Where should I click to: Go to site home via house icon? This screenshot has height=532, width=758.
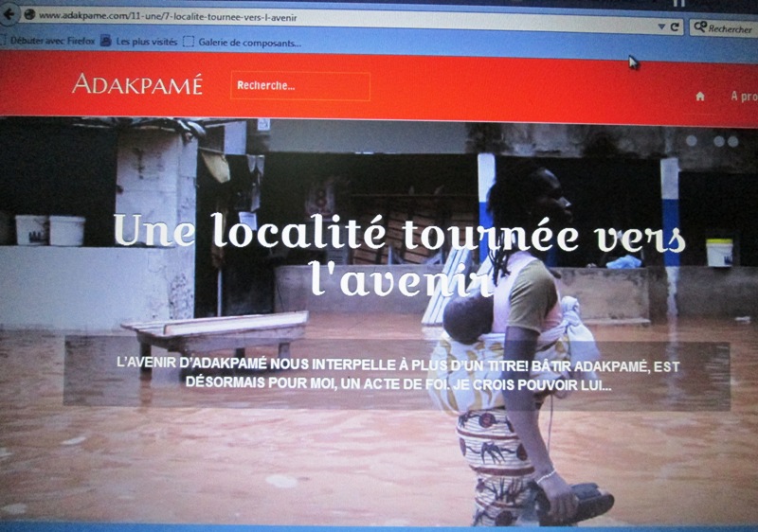click(700, 97)
